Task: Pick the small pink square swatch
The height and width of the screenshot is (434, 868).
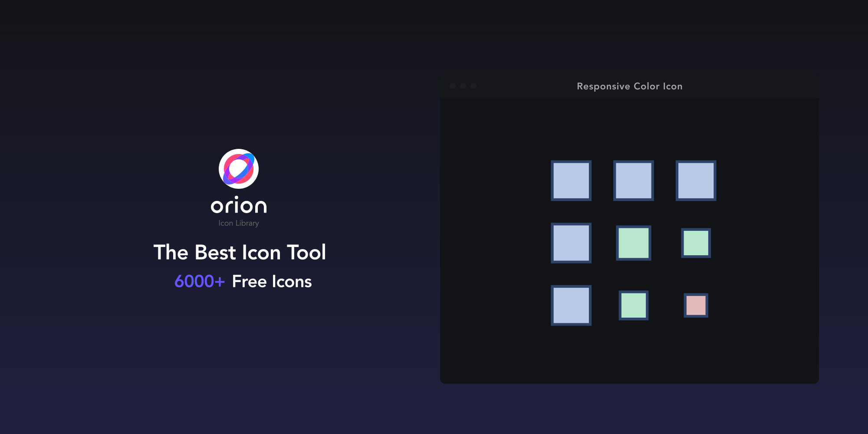Action: [x=696, y=305]
